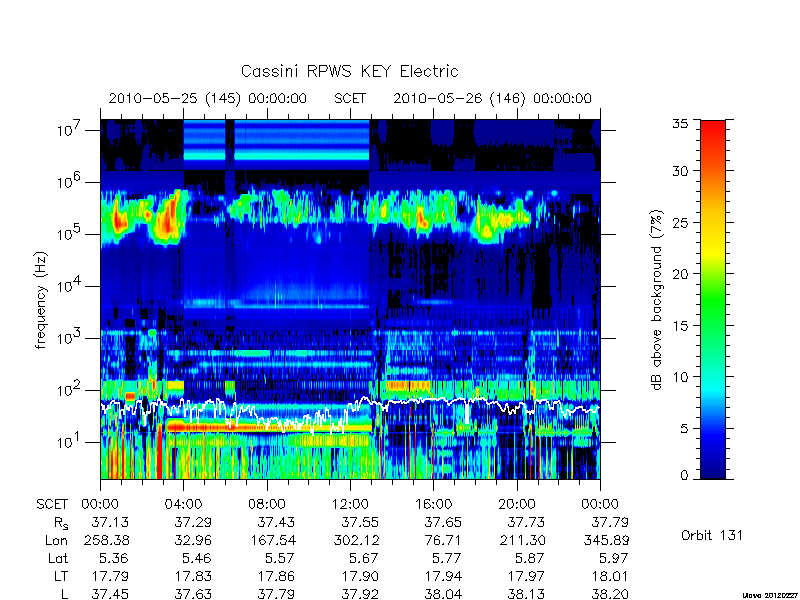This screenshot has height=600, width=800.
Task: Click the 20:00 time tick label
Action: (x=517, y=504)
